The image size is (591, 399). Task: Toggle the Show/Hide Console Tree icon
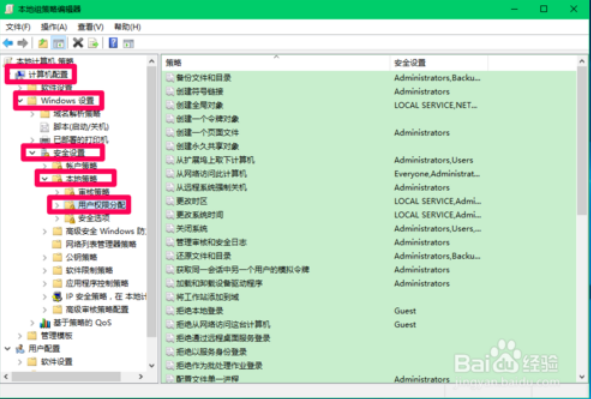pos(58,43)
